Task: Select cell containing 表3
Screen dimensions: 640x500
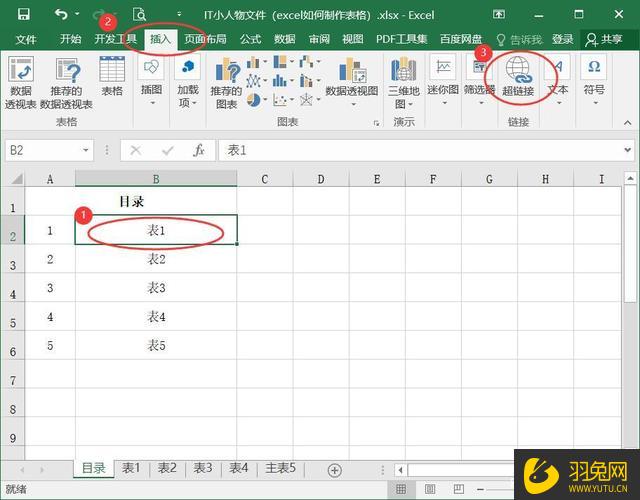Action: pyautogui.click(x=156, y=288)
